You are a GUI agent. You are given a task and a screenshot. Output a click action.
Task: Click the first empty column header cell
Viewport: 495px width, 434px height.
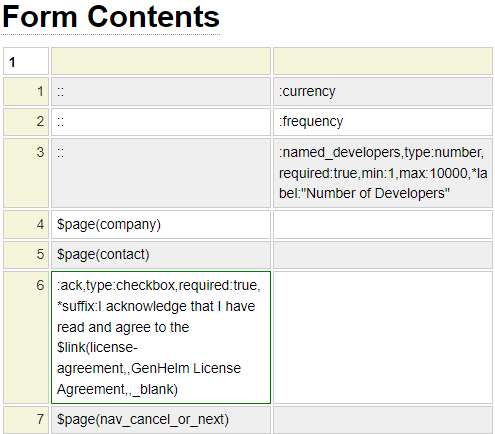pos(161,61)
